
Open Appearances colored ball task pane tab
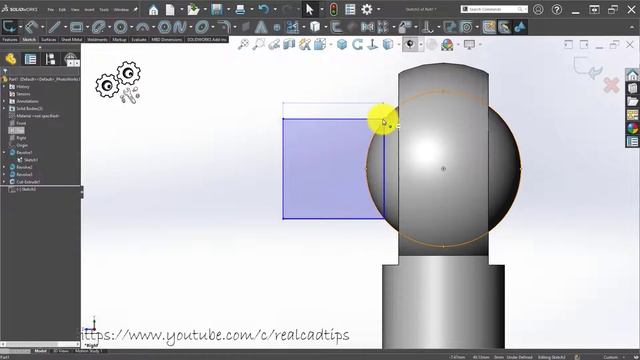(632, 128)
